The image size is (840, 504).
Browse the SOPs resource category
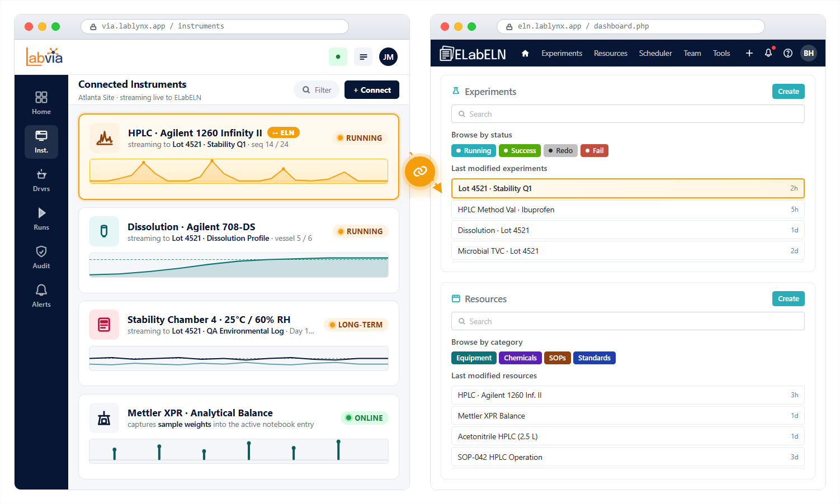(x=558, y=358)
